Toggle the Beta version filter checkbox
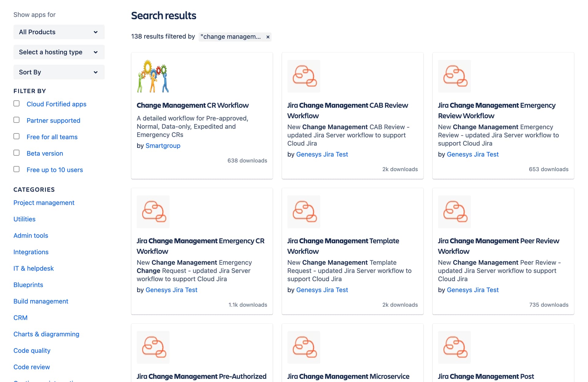588x382 pixels. pos(17,153)
